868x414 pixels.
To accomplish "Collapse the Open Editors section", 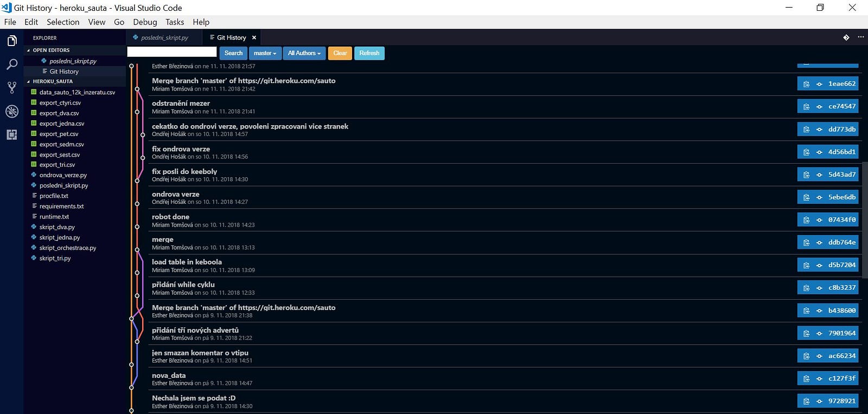I will coord(51,50).
